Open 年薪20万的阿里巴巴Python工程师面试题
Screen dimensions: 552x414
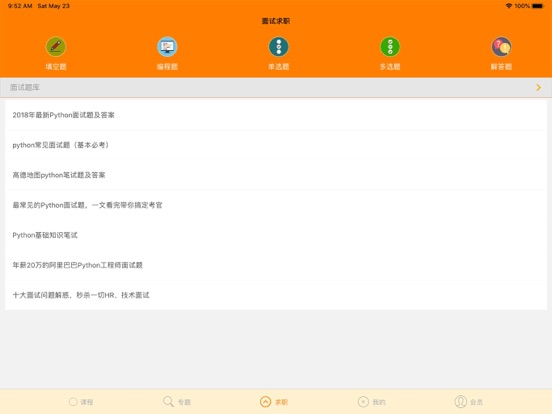[276, 265]
